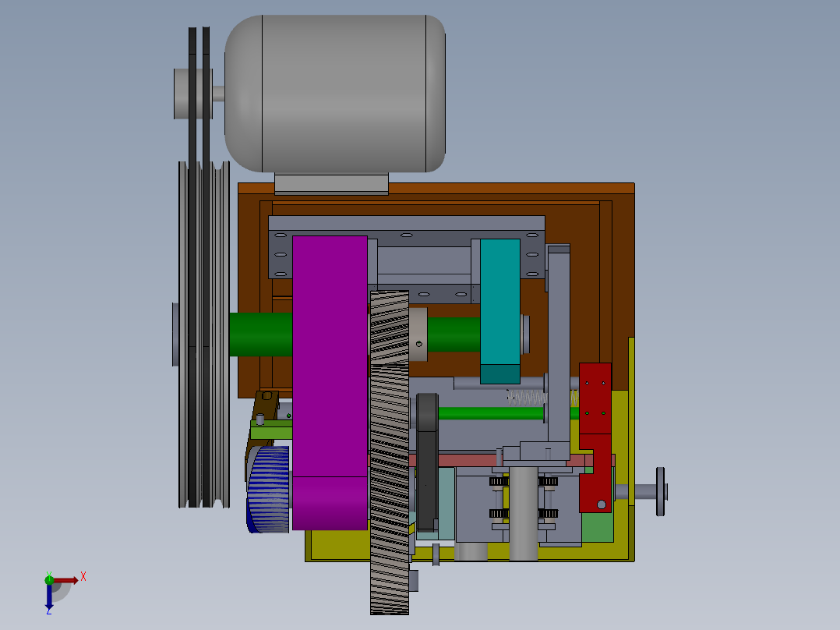The height and width of the screenshot is (630, 840).
Task: Select the red bracket plate
Action: [x=595, y=437]
